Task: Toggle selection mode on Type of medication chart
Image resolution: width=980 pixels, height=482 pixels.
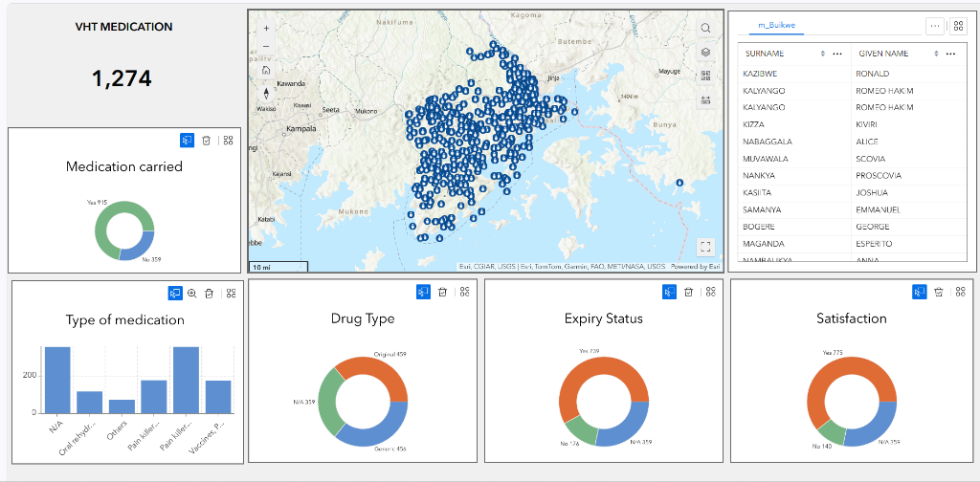Action: [175, 293]
